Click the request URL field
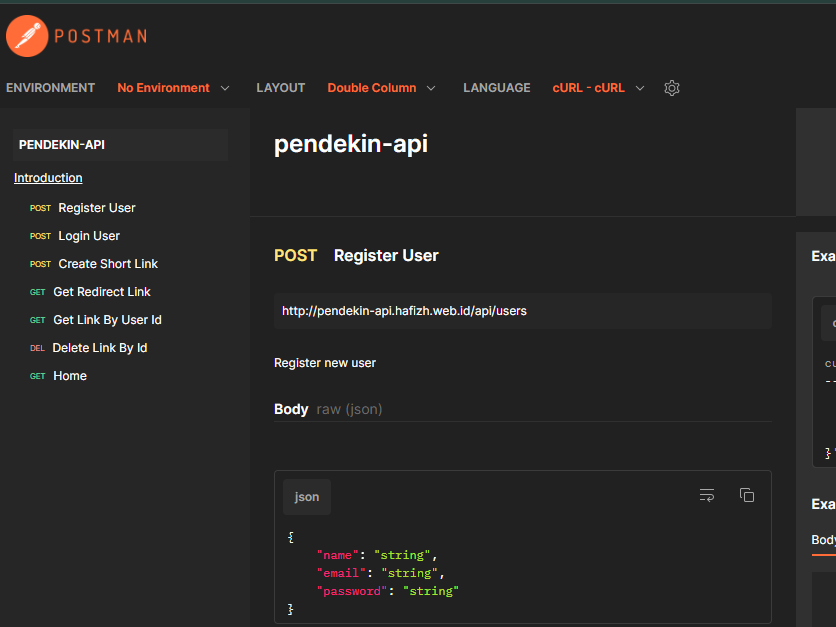 point(523,311)
